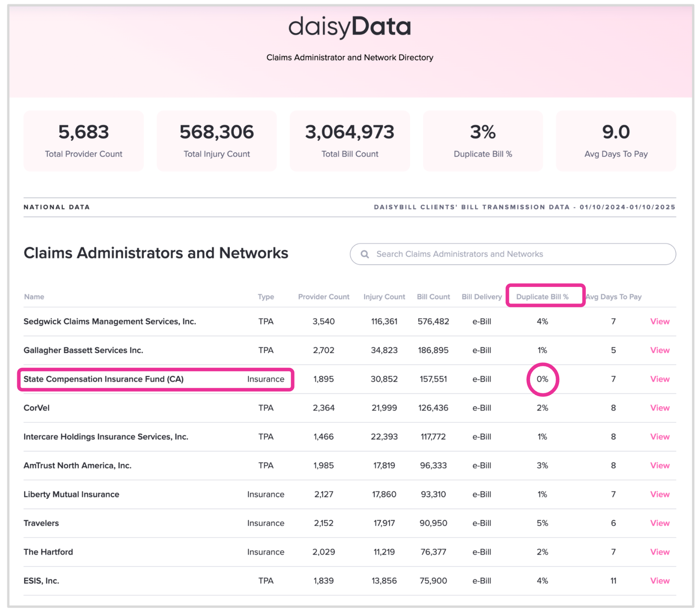Click View for State Compensation Insurance Fund
Viewport: 700px width, 614px height.
pos(660,379)
